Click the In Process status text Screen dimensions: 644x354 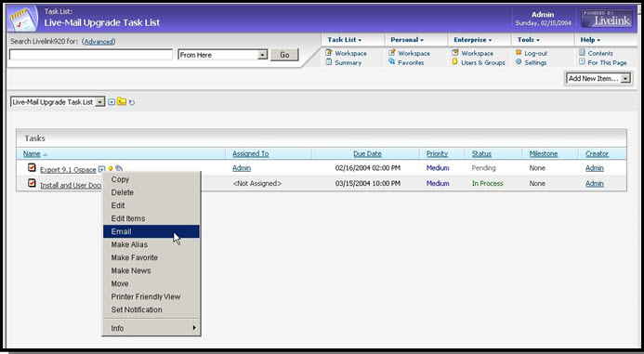[x=487, y=184]
